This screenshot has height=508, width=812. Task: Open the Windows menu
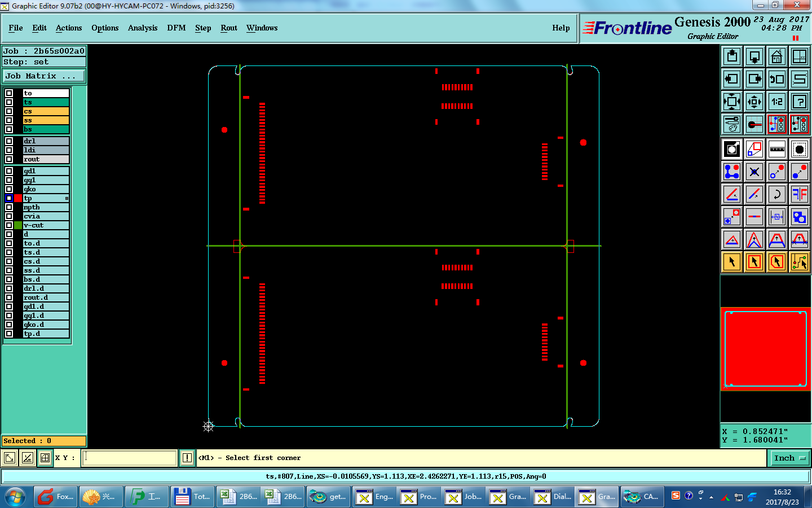click(262, 28)
